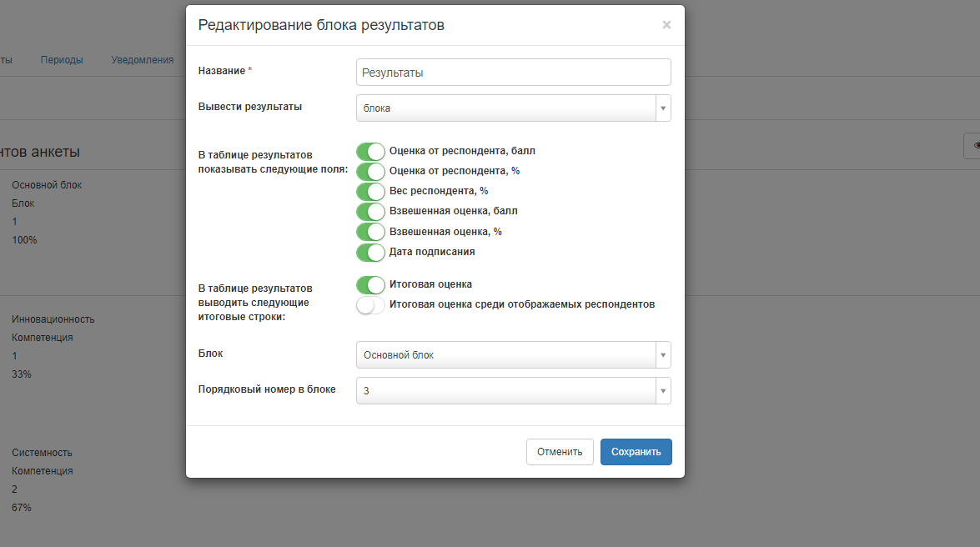The image size is (980, 547).
Task: Toggle Взвешенная оценка, балл switch
Action: point(370,211)
